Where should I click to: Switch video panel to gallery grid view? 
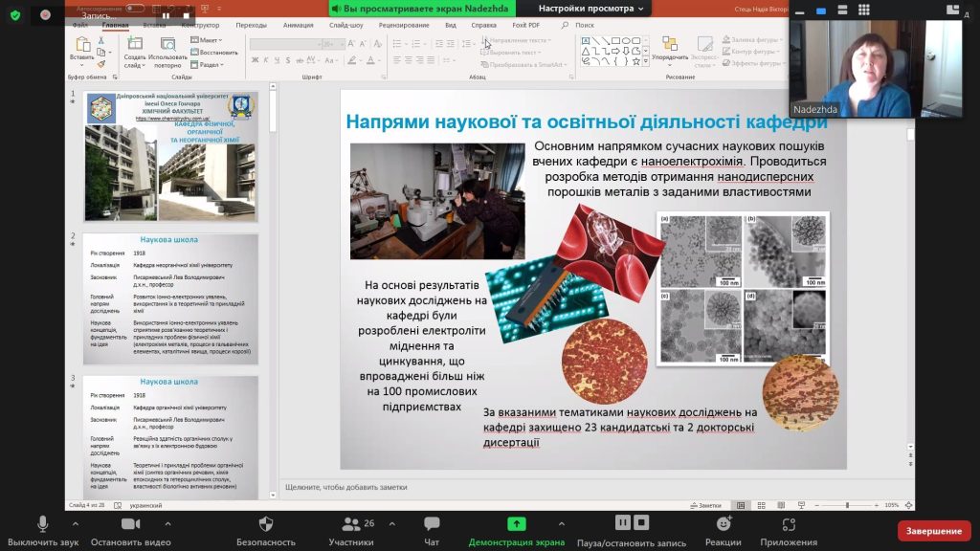tap(864, 10)
